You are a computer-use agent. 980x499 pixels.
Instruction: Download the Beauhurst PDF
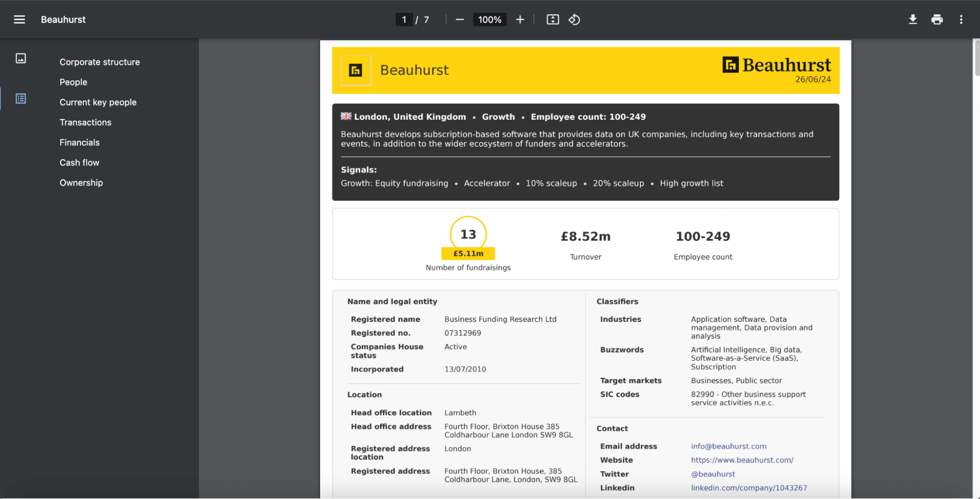[x=913, y=20]
